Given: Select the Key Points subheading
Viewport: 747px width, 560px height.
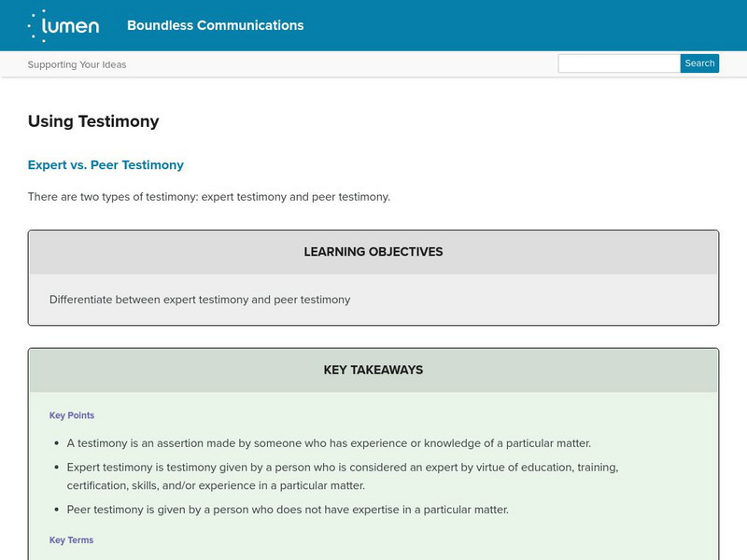Looking at the screenshot, I should [x=72, y=415].
